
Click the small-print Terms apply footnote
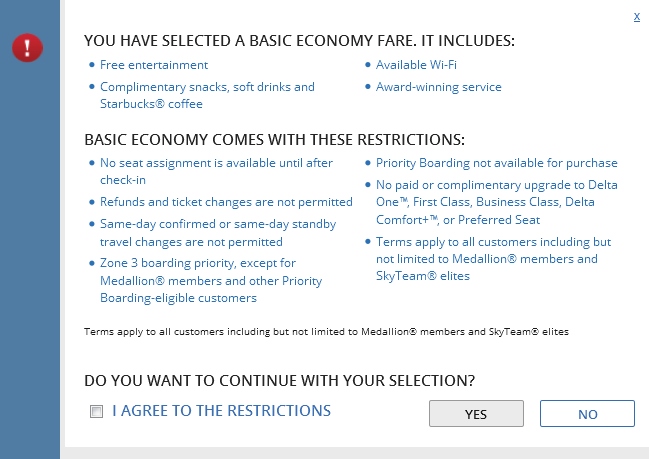click(x=327, y=331)
